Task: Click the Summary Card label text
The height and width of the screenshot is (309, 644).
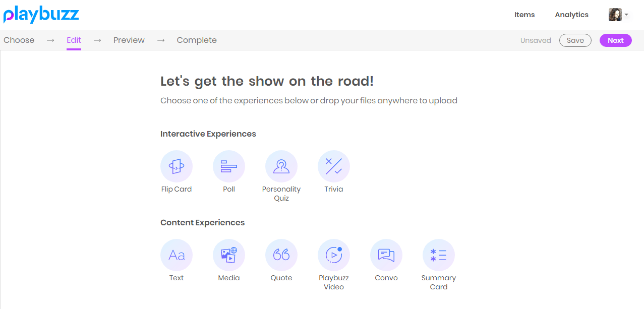Action: pyautogui.click(x=439, y=282)
